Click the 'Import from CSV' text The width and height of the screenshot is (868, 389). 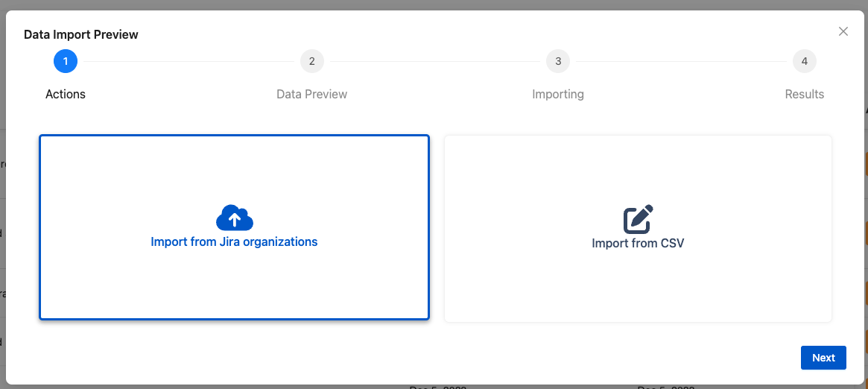point(638,243)
